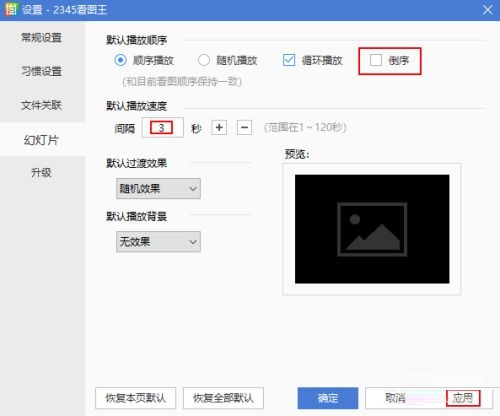
Task: Enable the 倒序 checkbox
Action: click(x=376, y=60)
